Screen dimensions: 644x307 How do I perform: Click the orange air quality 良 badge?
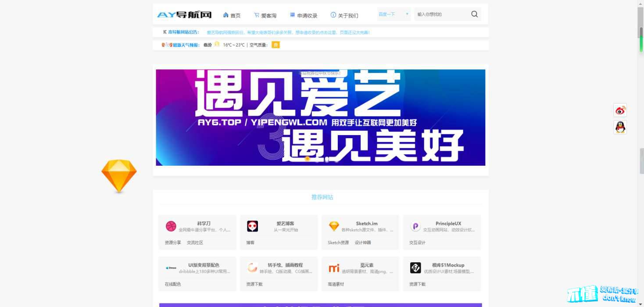[275, 45]
